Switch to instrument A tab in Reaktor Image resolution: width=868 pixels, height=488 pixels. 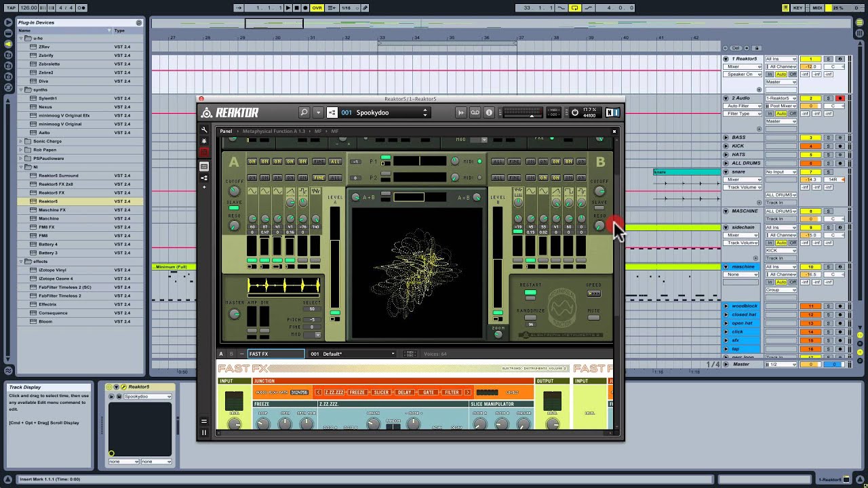coord(220,354)
